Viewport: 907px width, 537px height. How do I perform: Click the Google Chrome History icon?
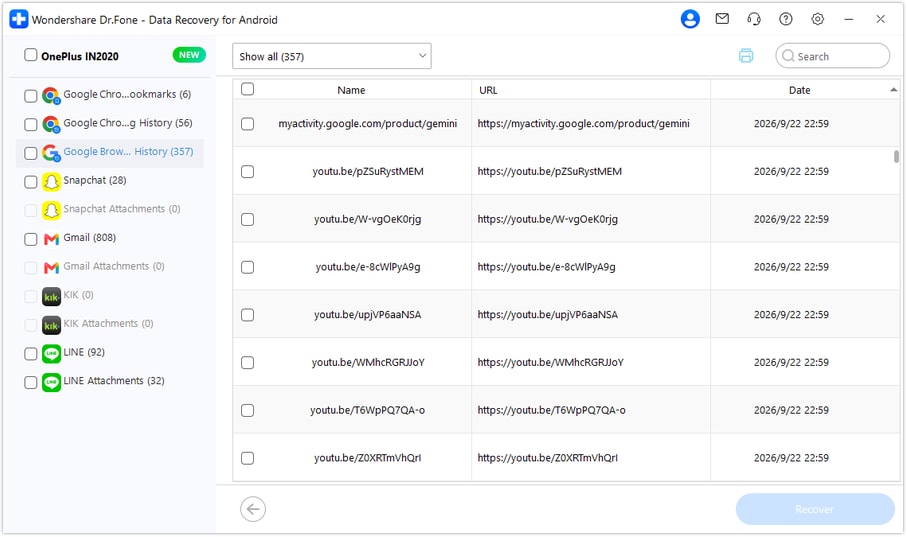(x=51, y=124)
